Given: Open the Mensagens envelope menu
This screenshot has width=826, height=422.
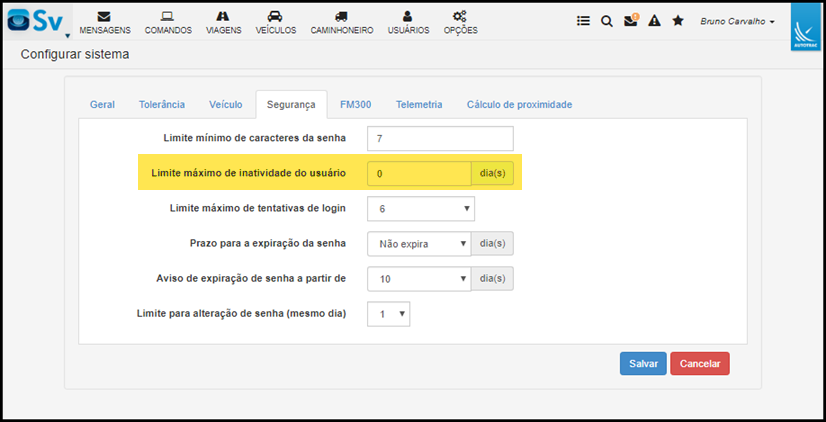Looking at the screenshot, I should (105, 23).
